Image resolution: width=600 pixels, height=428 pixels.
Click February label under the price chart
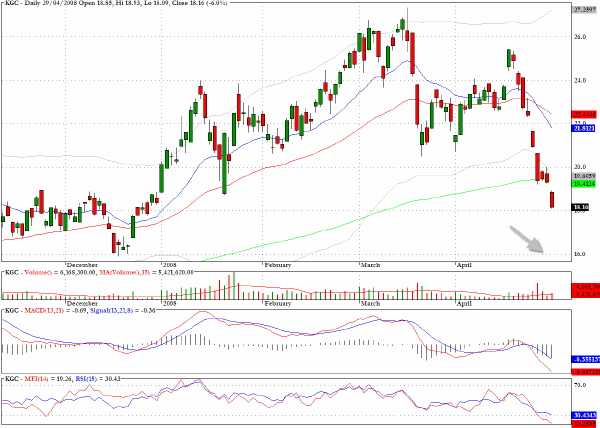pyautogui.click(x=278, y=265)
